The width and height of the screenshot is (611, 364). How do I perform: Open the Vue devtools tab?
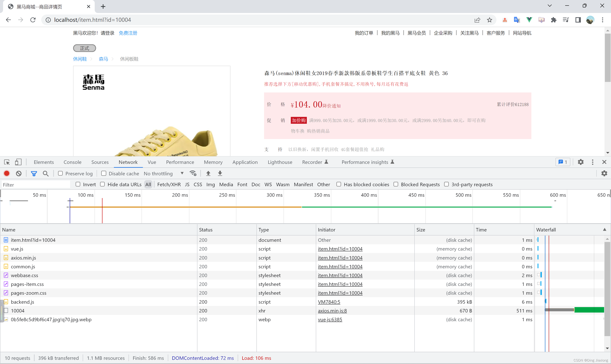[x=152, y=162]
